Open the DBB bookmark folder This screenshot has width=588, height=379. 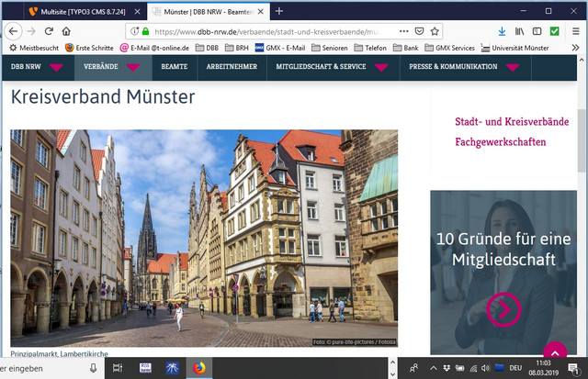(207, 48)
